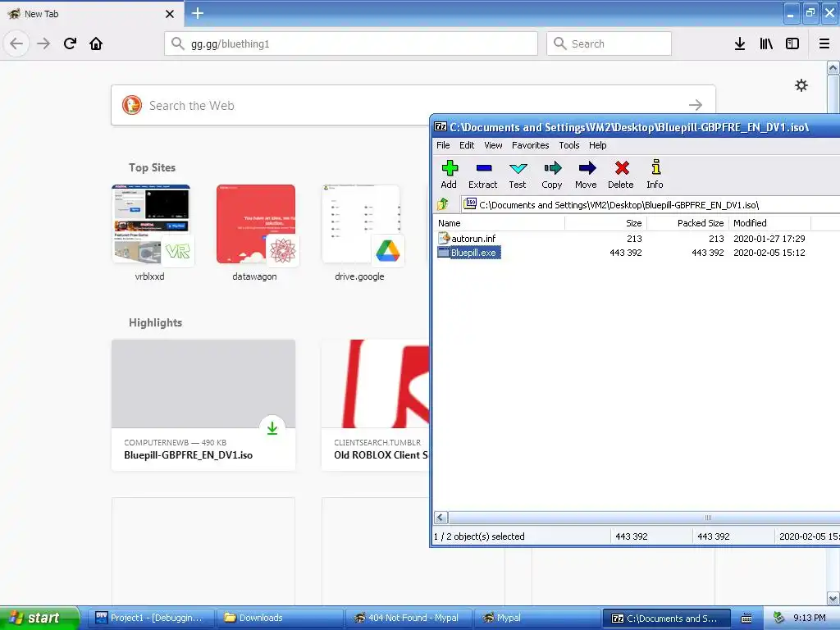Submit web search with arrow button
The height and width of the screenshot is (630, 840).
696,105
